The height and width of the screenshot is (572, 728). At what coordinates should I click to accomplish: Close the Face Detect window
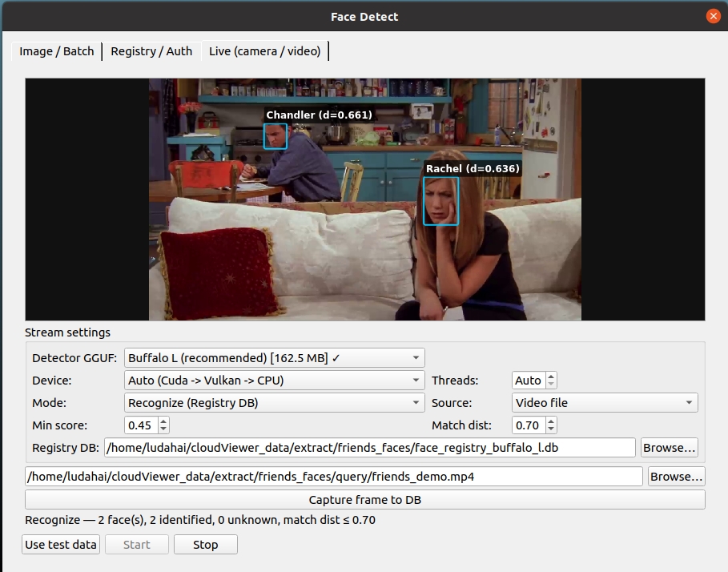tap(713, 16)
